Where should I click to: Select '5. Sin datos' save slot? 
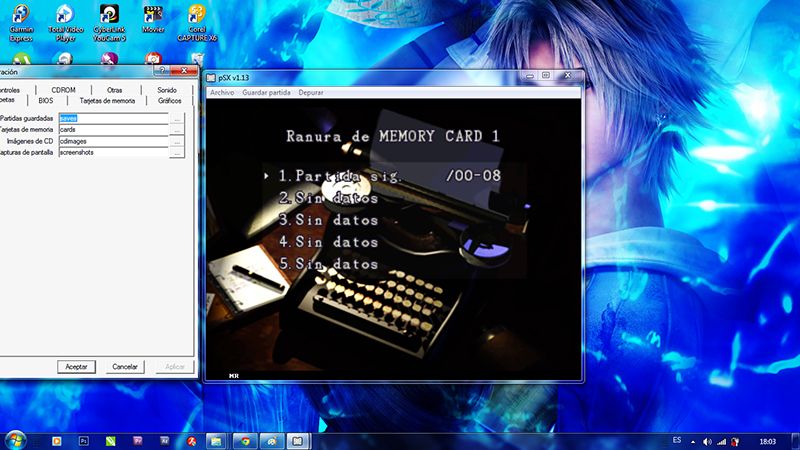point(329,264)
